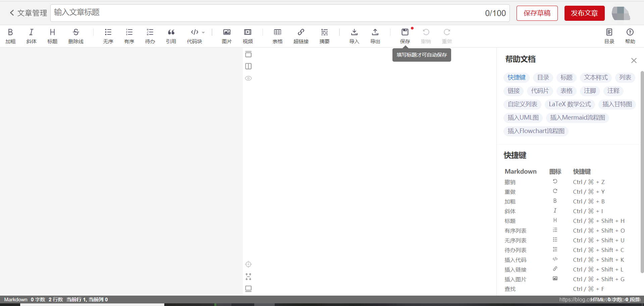Select the 表格 help tag
This screenshot has height=306, width=644.
click(x=567, y=91)
